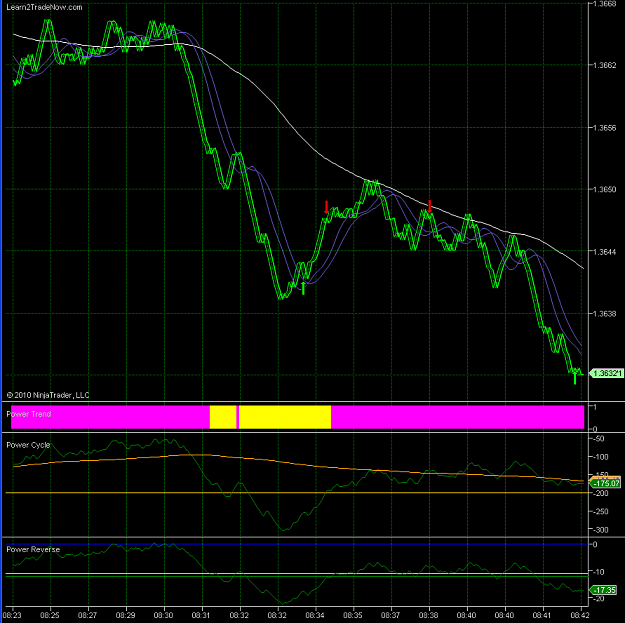The height and width of the screenshot is (623, 625).
Task: Click the -20 Power Reverse axis value
Action: pos(599,598)
